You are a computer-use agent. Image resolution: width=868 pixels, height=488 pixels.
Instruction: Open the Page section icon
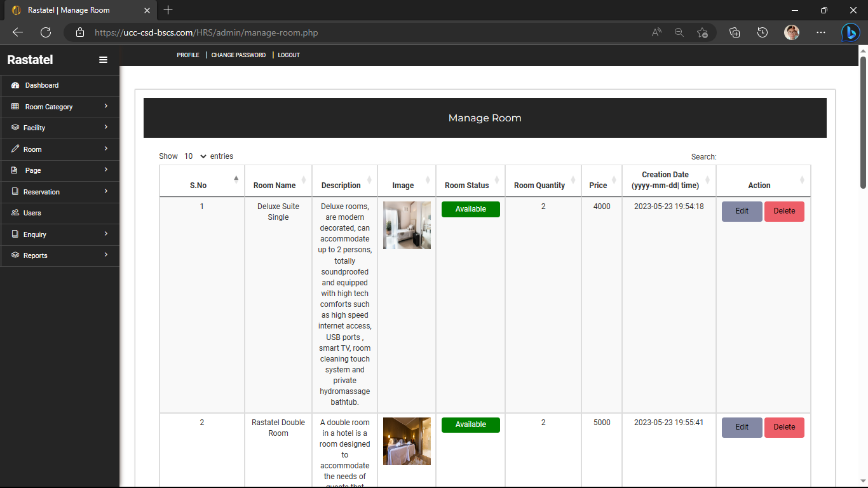(13, 170)
